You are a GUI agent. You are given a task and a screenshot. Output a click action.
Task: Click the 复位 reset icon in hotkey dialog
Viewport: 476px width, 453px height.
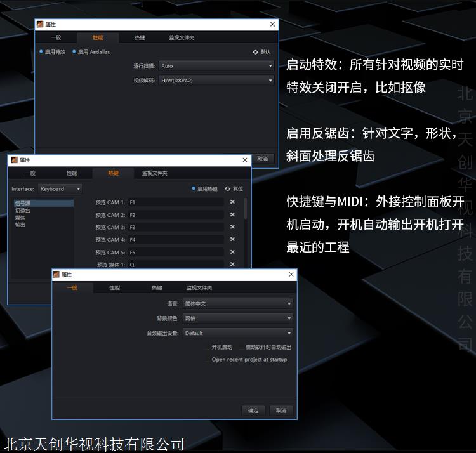tap(228, 188)
